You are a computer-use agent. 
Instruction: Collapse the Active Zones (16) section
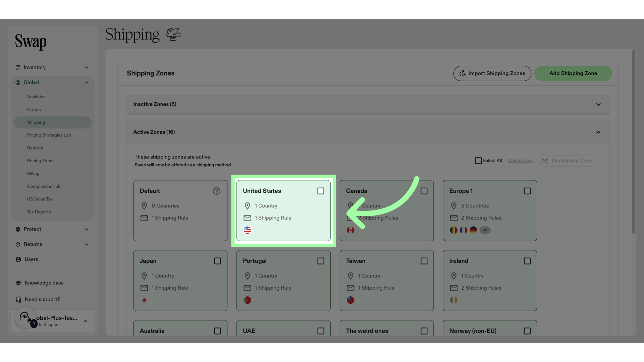(x=368, y=132)
